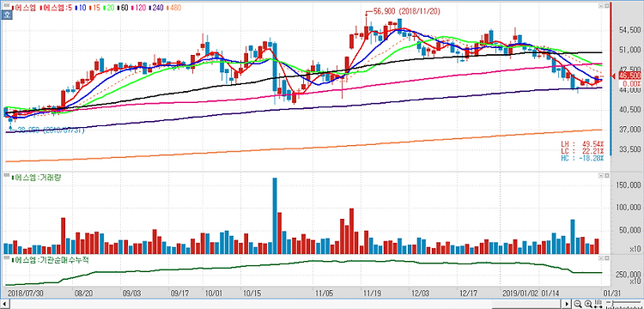This screenshot has width=644, height=309.
Task: Click the tallest volume bar in late October
Action: pos(275,215)
